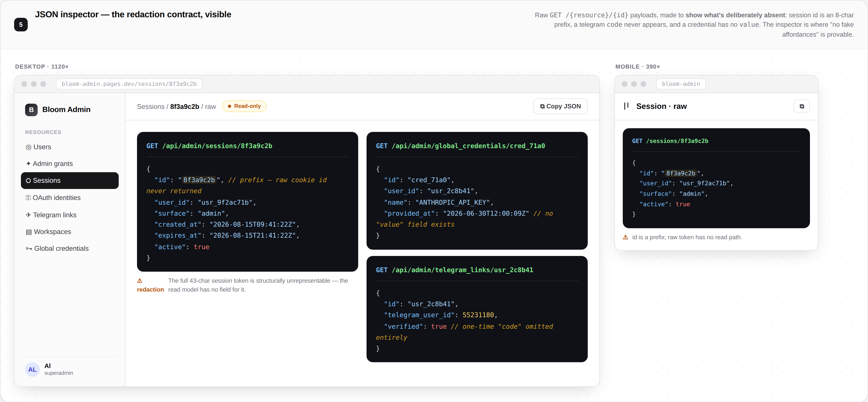This screenshot has height=402, width=868.
Task: Click the raw breadcrumb segment
Action: [210, 107]
